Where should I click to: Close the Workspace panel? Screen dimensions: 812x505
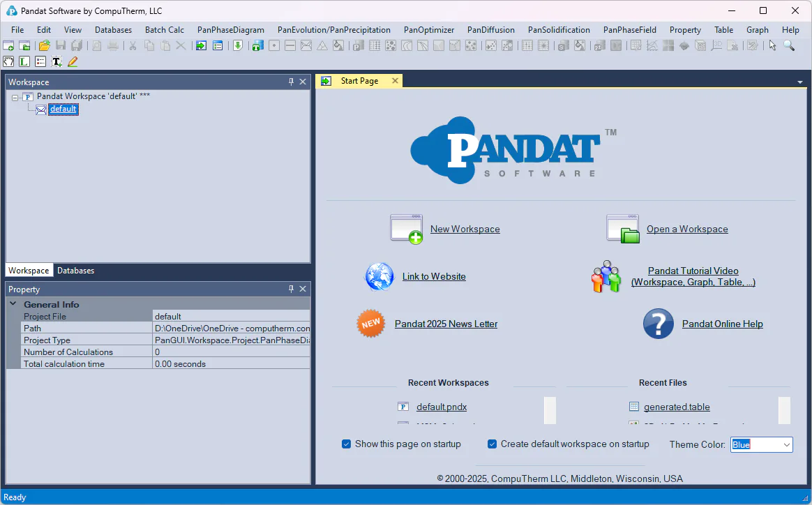(x=303, y=82)
